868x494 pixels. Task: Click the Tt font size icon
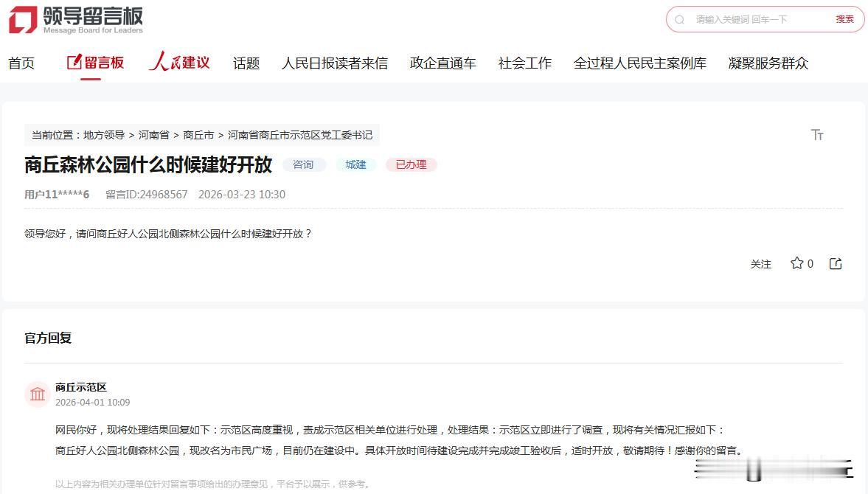816,135
